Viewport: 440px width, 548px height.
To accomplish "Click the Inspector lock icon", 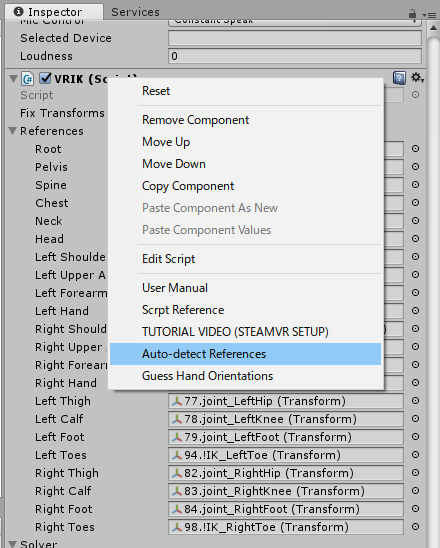I will tap(412, 14).
